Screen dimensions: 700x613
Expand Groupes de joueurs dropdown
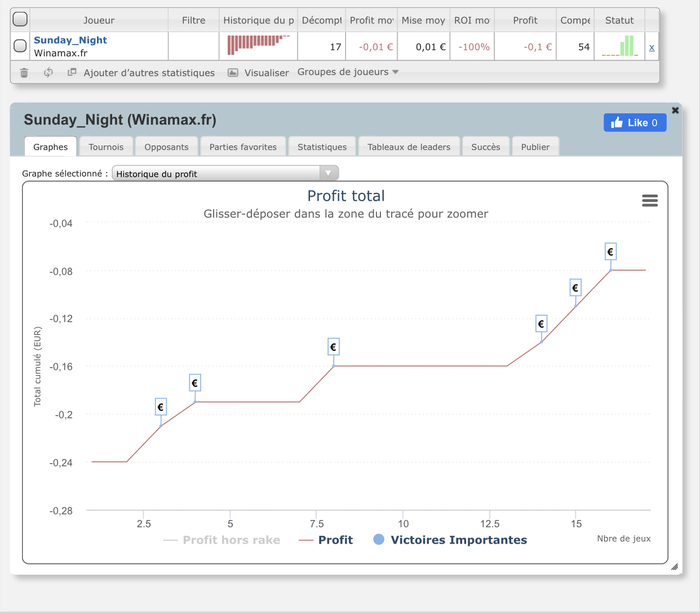click(x=348, y=72)
